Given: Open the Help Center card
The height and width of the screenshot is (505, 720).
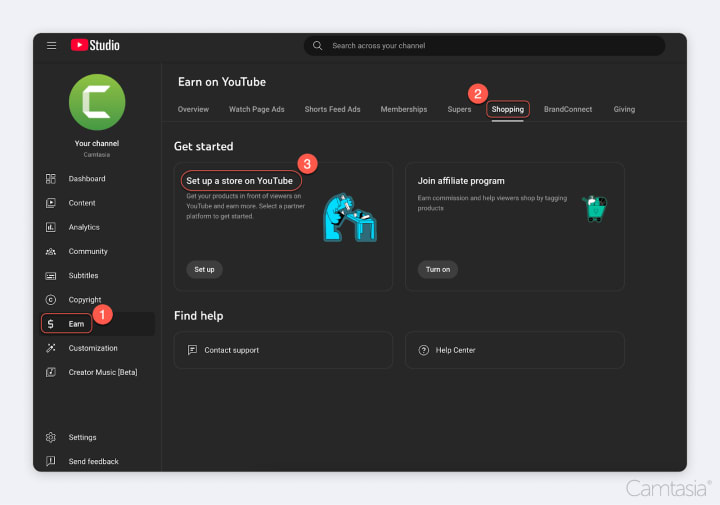Looking at the screenshot, I should [x=515, y=350].
